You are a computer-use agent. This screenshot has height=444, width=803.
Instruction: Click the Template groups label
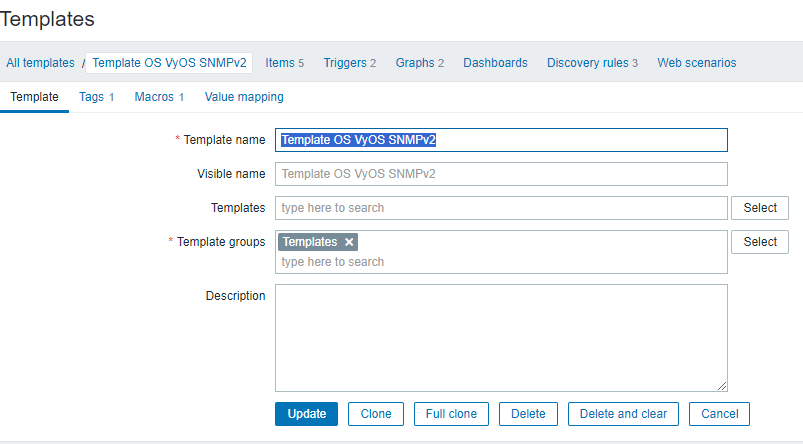(221, 242)
